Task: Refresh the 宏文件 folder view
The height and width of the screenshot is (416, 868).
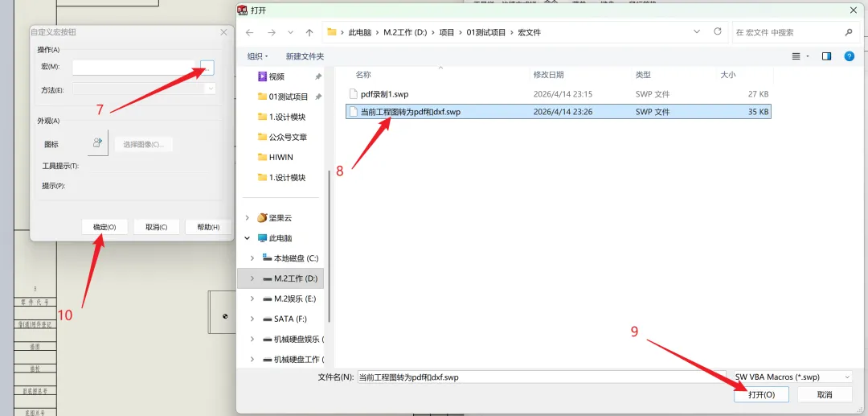Action: tap(718, 31)
